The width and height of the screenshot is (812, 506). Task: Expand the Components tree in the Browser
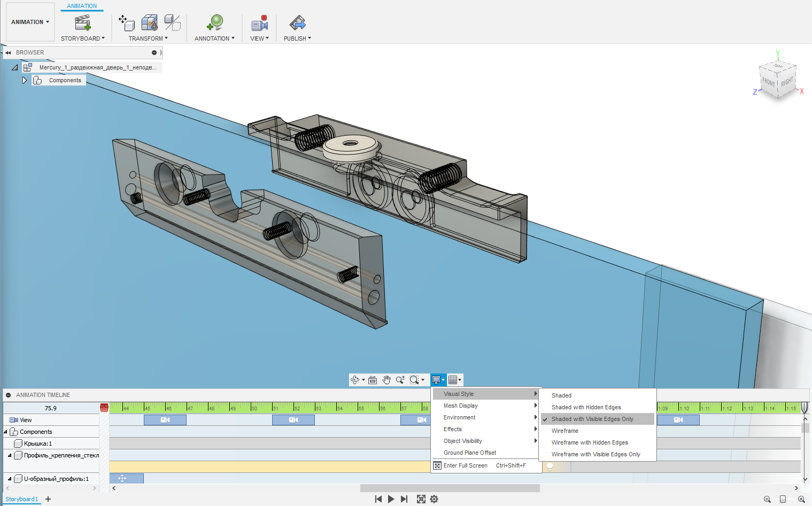[x=24, y=80]
